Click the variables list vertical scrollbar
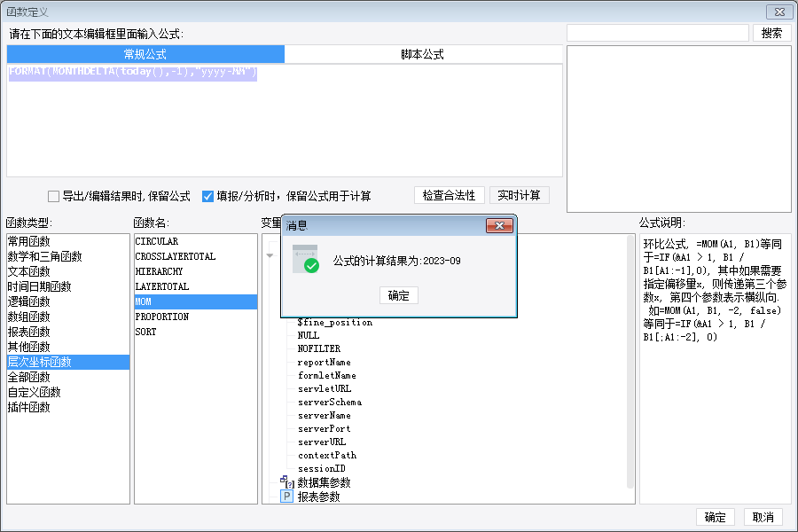The image size is (798, 532). tap(630, 362)
